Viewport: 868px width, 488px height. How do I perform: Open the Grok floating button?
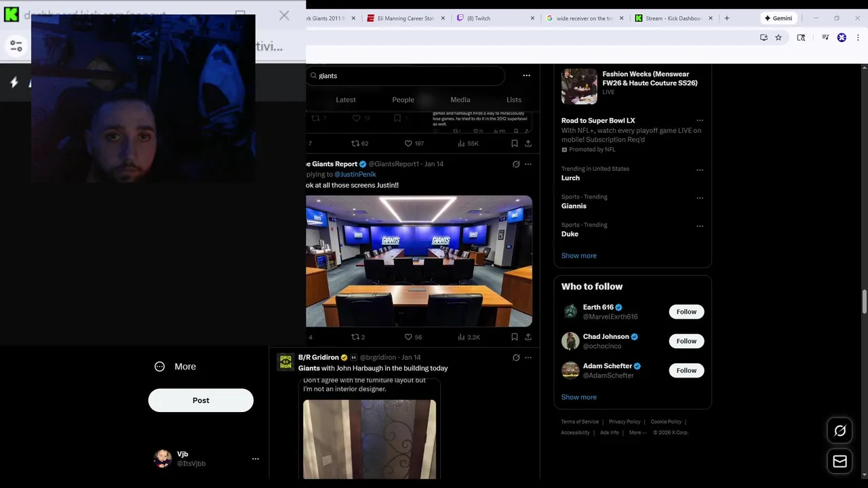coord(840,431)
